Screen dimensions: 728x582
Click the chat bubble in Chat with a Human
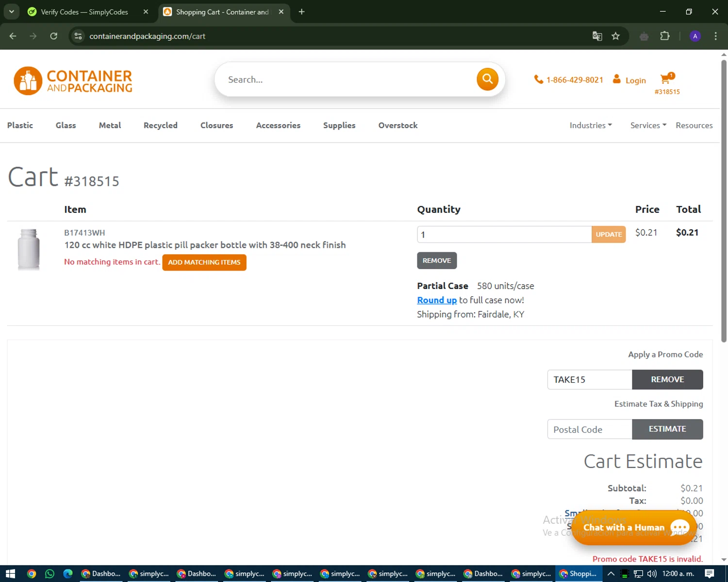click(x=679, y=527)
